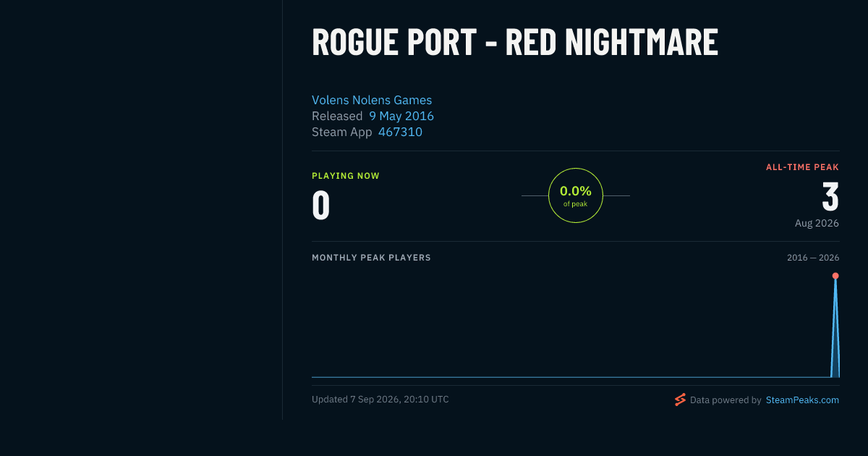Click the all-time peak value 3
Image resolution: width=868 pixels, height=456 pixels.
click(830, 196)
